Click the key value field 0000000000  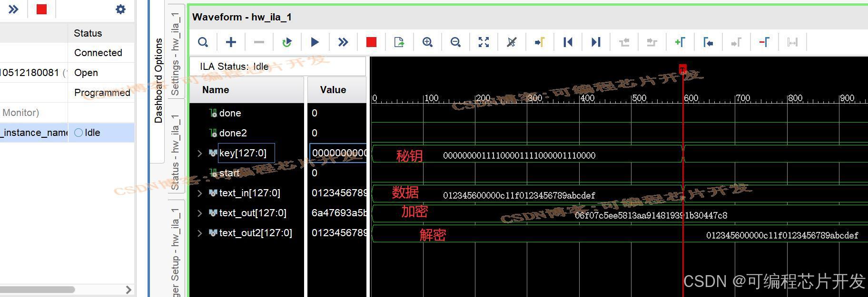point(338,153)
